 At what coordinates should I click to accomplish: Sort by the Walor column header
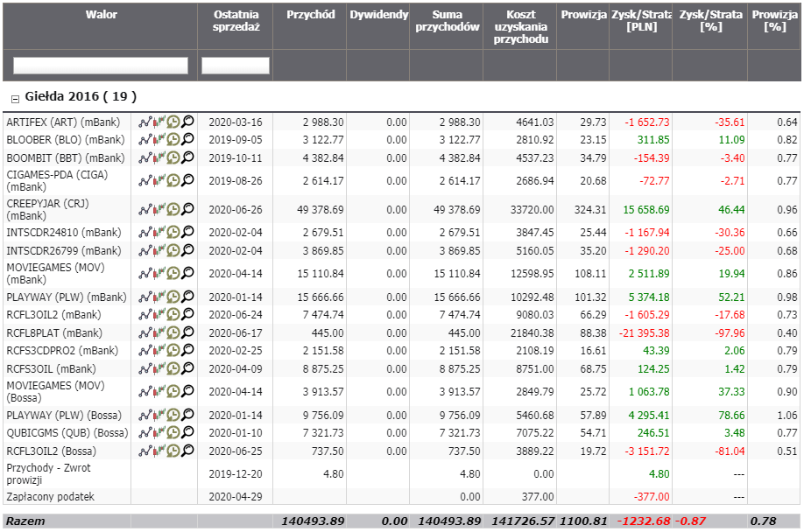coord(101,14)
